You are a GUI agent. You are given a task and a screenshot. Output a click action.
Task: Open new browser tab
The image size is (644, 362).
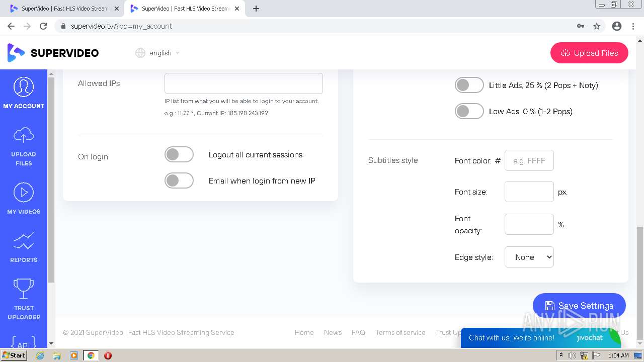click(x=256, y=9)
